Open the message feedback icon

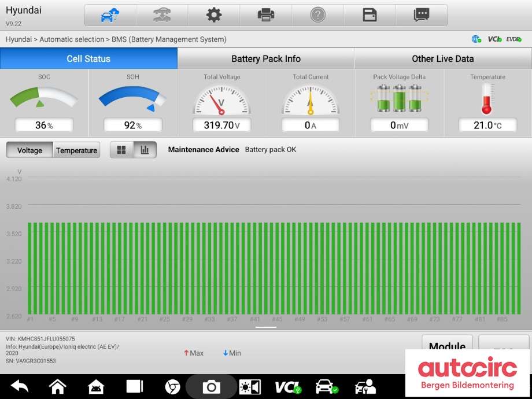pos(422,15)
